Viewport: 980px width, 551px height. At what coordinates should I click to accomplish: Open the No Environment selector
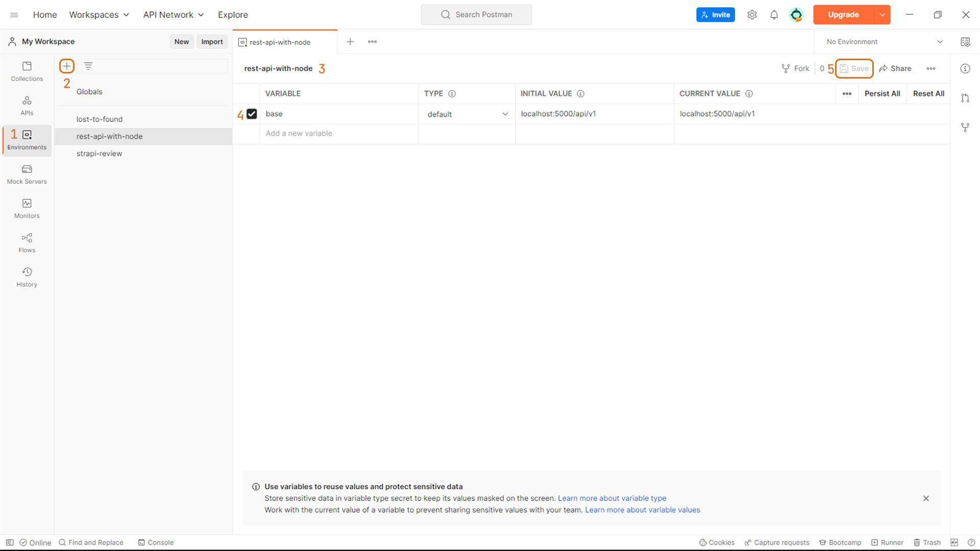pyautogui.click(x=885, y=42)
